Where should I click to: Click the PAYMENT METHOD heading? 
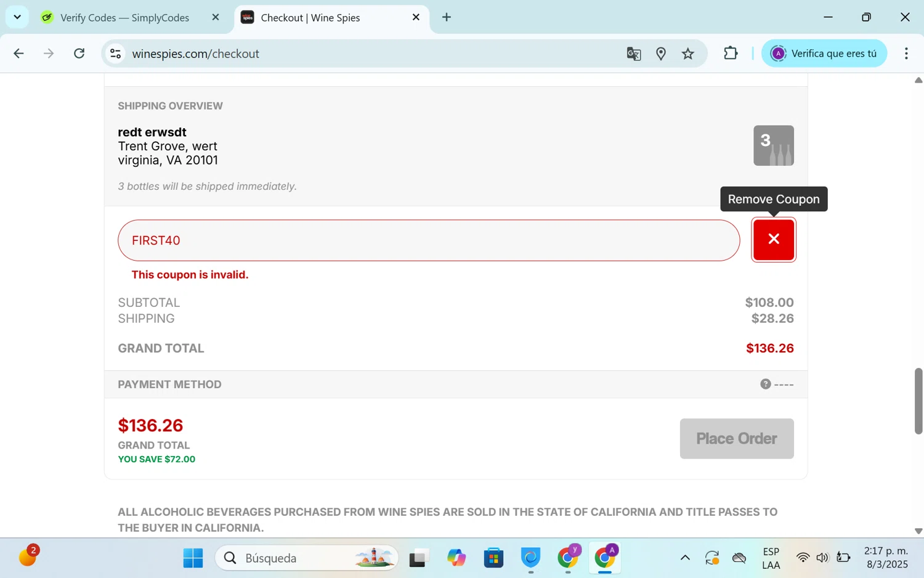tap(169, 385)
